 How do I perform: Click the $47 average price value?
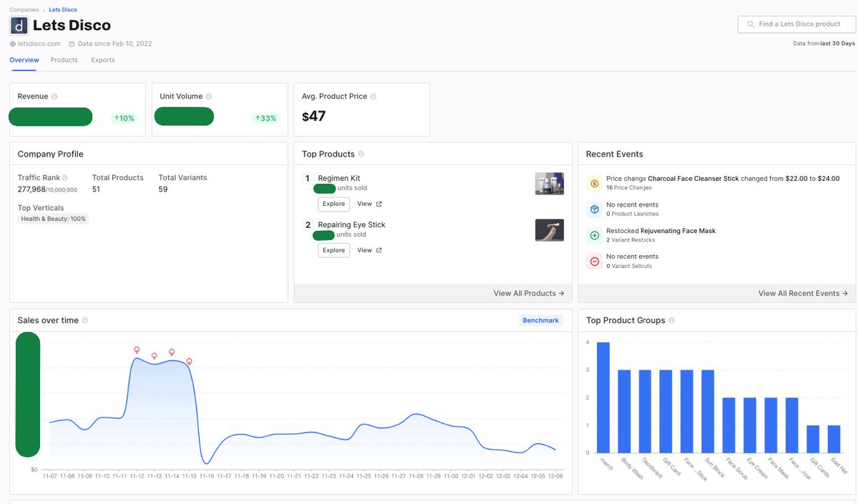pyautogui.click(x=313, y=116)
